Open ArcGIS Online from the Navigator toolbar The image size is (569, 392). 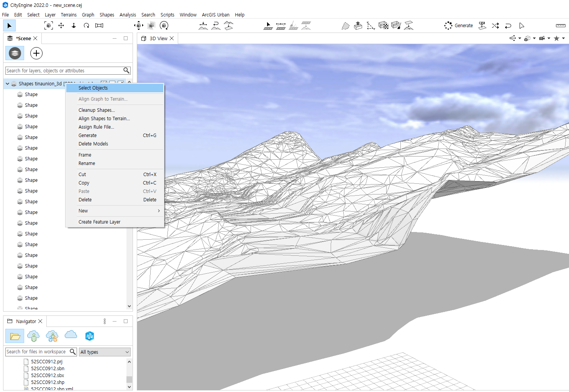71,336
